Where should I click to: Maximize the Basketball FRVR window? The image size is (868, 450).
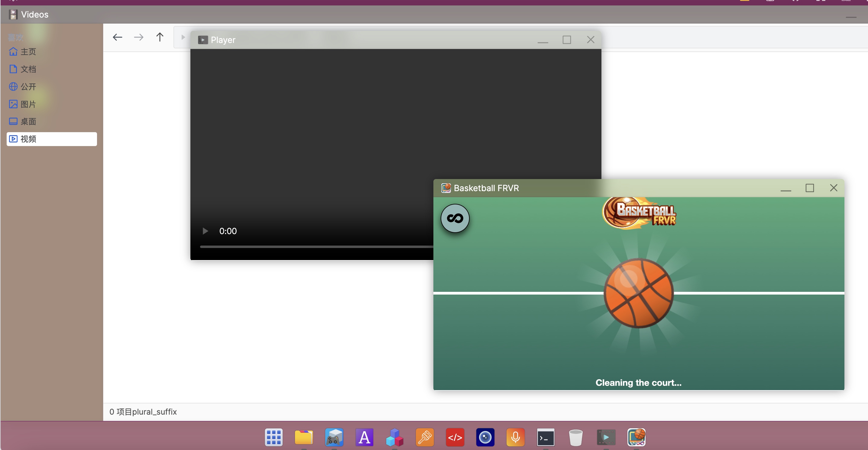810,188
